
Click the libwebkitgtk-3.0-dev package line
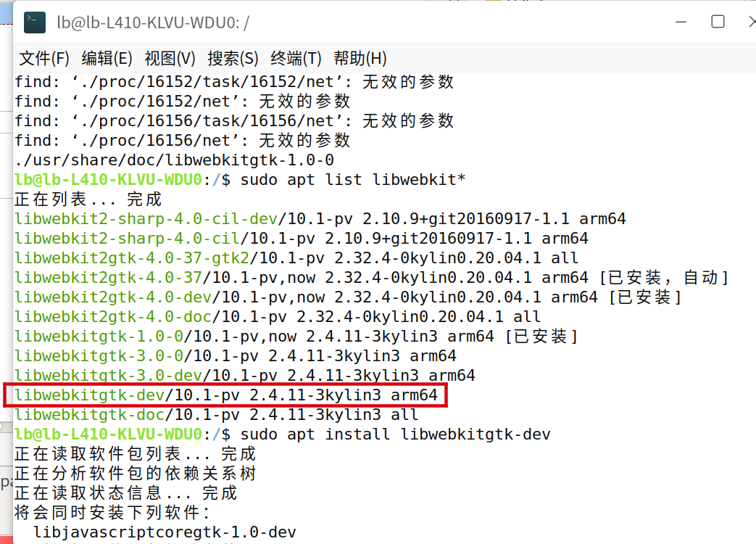click(x=245, y=375)
